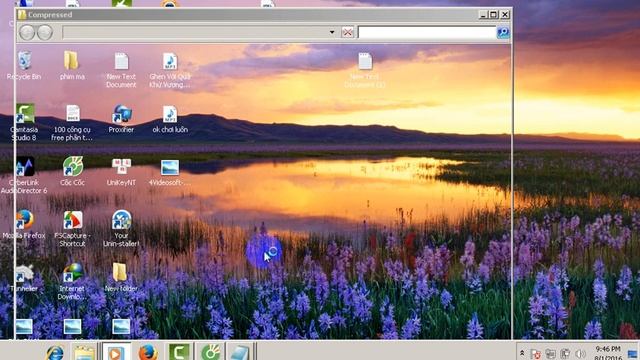Select the '100 công cụ free' document
This screenshot has width=640, height=360.
72,122
